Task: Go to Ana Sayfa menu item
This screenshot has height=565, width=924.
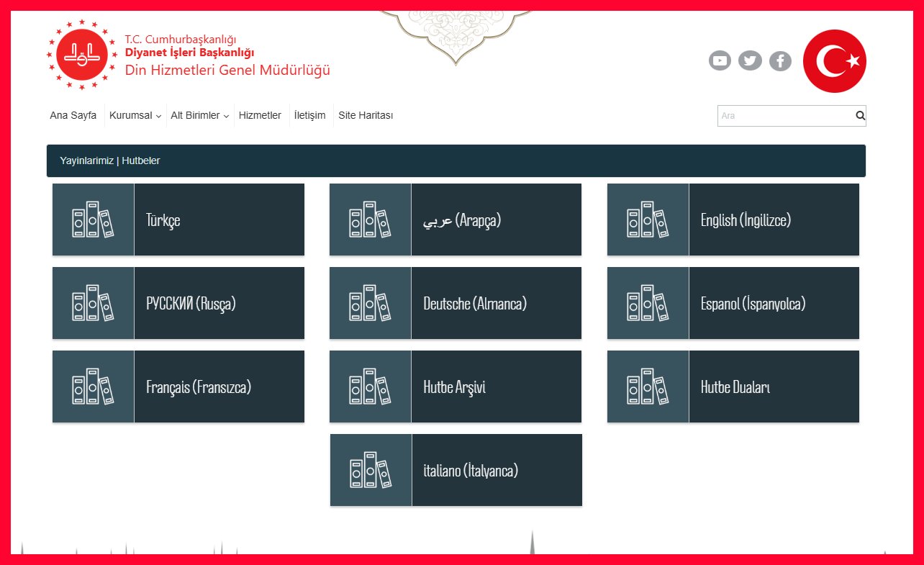Action: [73, 115]
